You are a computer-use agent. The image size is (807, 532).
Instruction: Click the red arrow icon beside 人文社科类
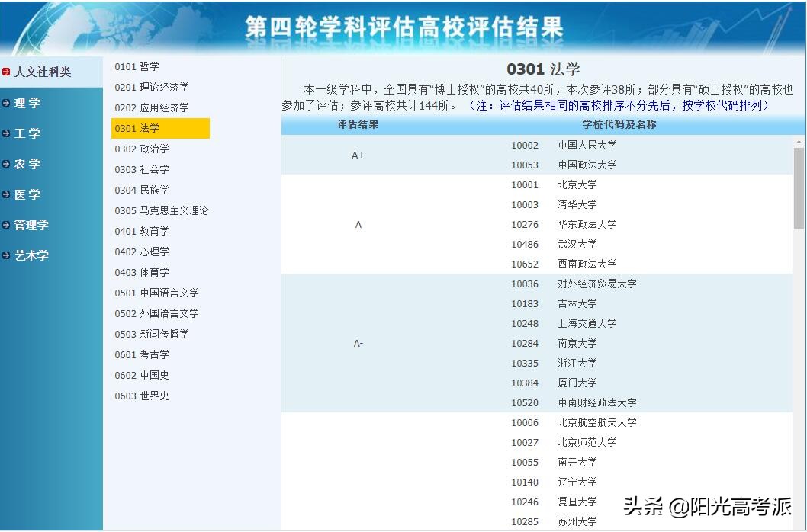(6, 72)
